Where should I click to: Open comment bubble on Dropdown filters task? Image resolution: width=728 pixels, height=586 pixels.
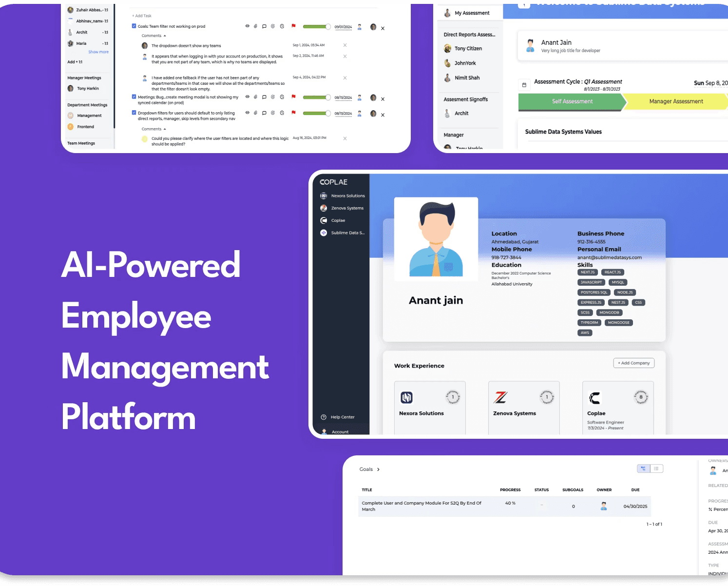coord(264,113)
